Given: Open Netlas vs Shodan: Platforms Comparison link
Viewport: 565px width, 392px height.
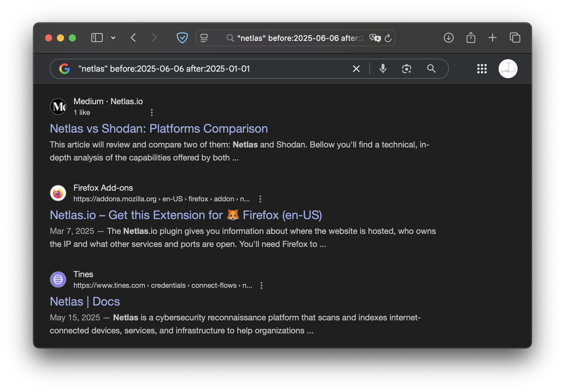Looking at the screenshot, I should pos(159,129).
